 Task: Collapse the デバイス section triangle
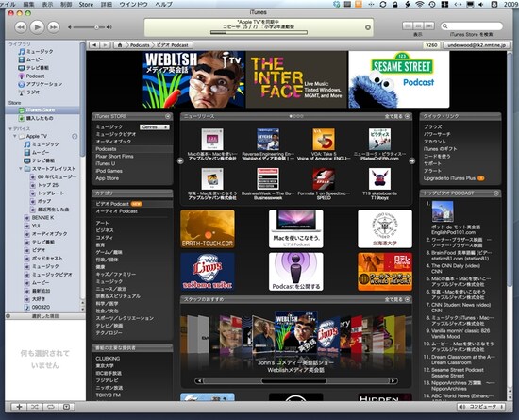pyautogui.click(x=10, y=128)
